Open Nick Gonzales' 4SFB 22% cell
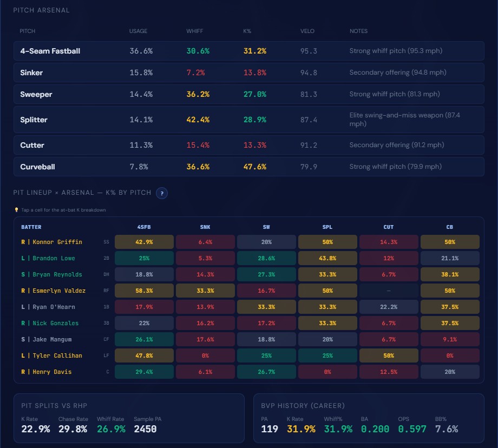498x448 pixels. (x=144, y=323)
